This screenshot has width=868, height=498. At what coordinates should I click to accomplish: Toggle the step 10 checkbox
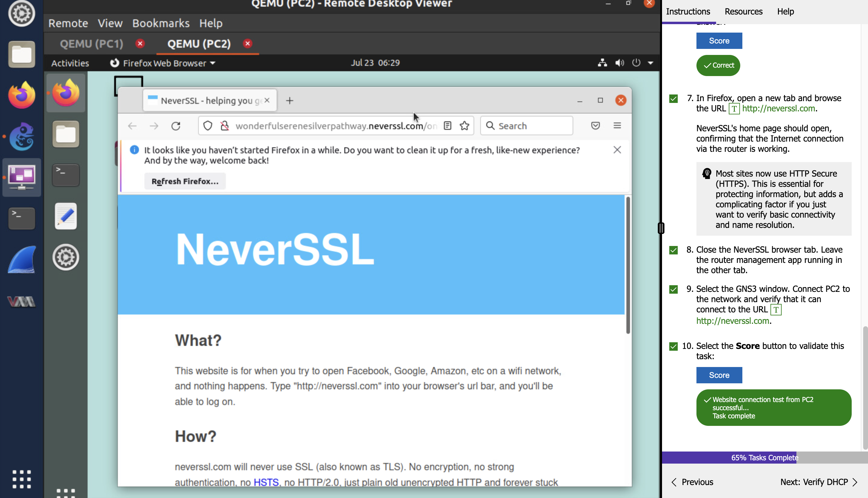(673, 346)
